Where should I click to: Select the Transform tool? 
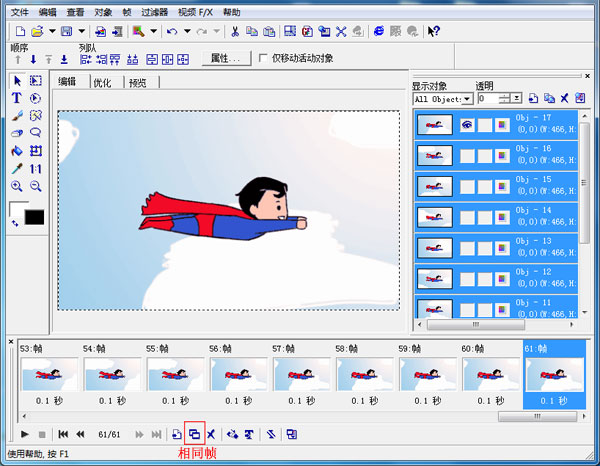point(36,151)
